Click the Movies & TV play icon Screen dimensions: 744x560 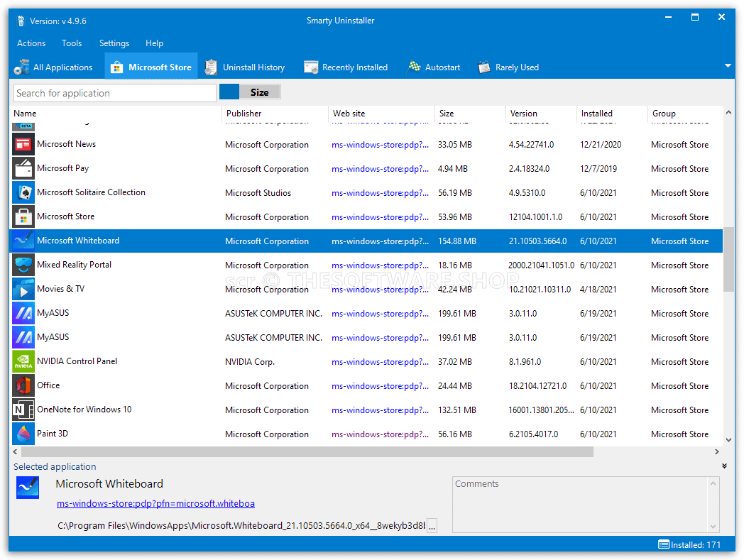[x=23, y=289]
